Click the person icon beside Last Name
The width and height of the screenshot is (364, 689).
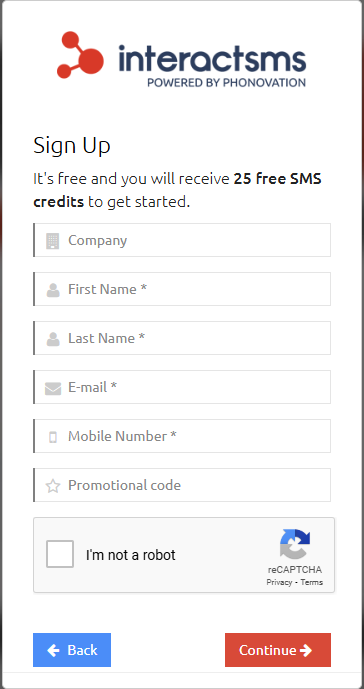53,339
